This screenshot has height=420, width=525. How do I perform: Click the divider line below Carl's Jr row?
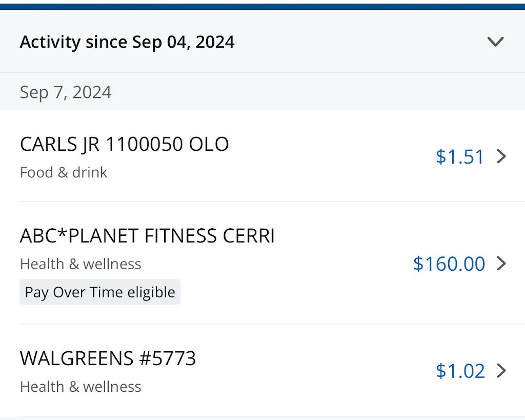(x=272, y=202)
